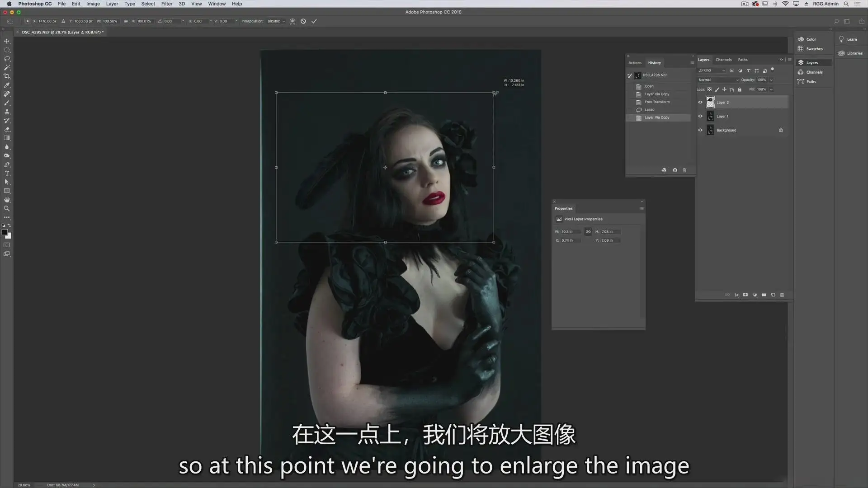
Task: Open the Fill dropdown arrow
Action: pos(771,89)
